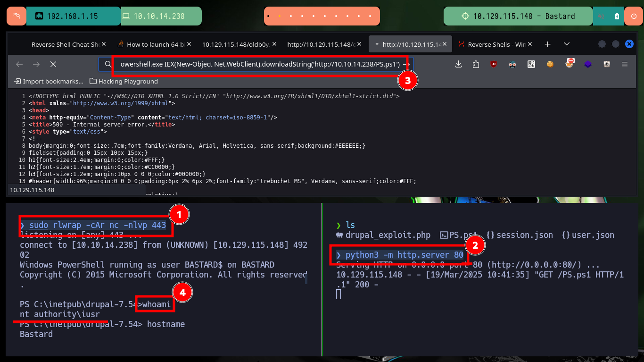The height and width of the screenshot is (362, 644).
Task: Click the battery charging icon
Action: 617,16
